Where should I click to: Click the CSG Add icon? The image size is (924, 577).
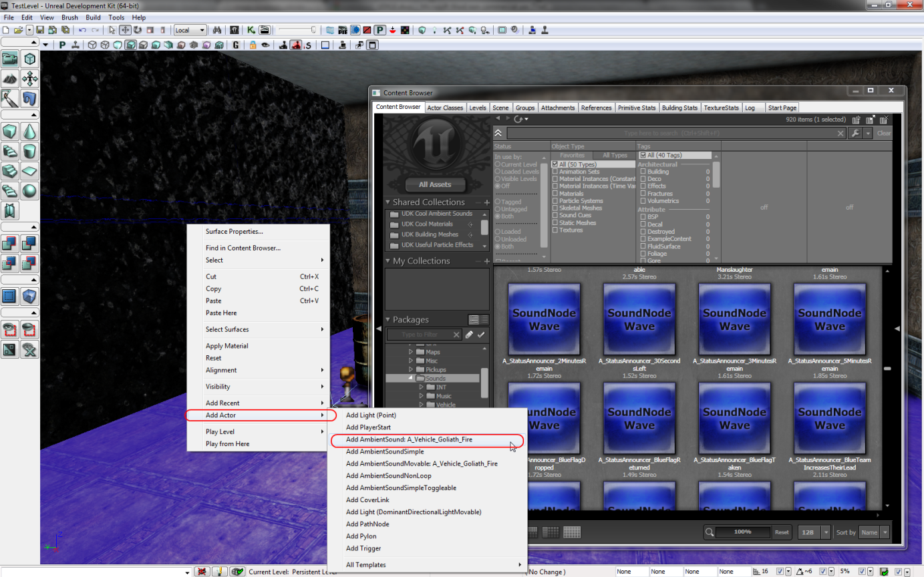(10, 243)
